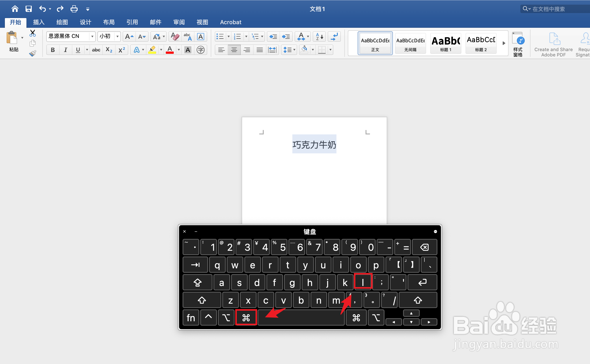The width and height of the screenshot is (590, 364).
Task: Copy selection using copy icon
Action: click(x=32, y=43)
